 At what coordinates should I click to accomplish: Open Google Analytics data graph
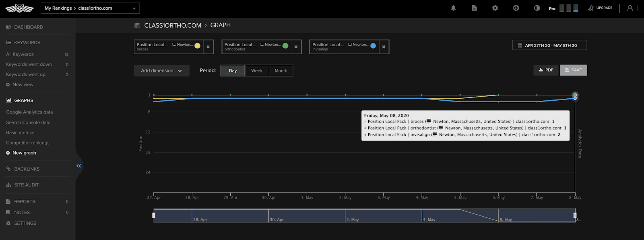[29, 112]
